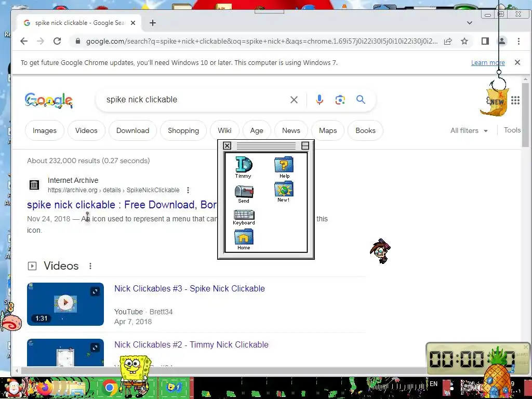Open Chrome three-dot menu
The height and width of the screenshot is (399, 532).
[x=518, y=42]
